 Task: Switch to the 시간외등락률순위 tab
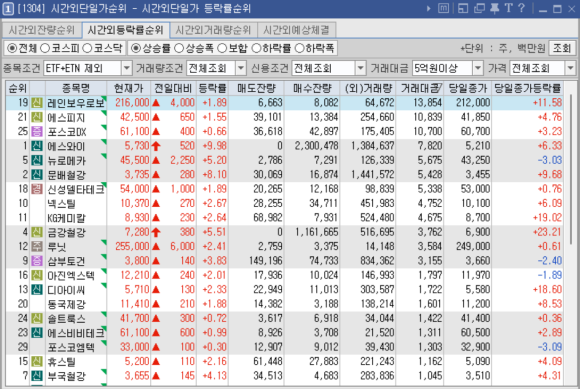(x=125, y=30)
